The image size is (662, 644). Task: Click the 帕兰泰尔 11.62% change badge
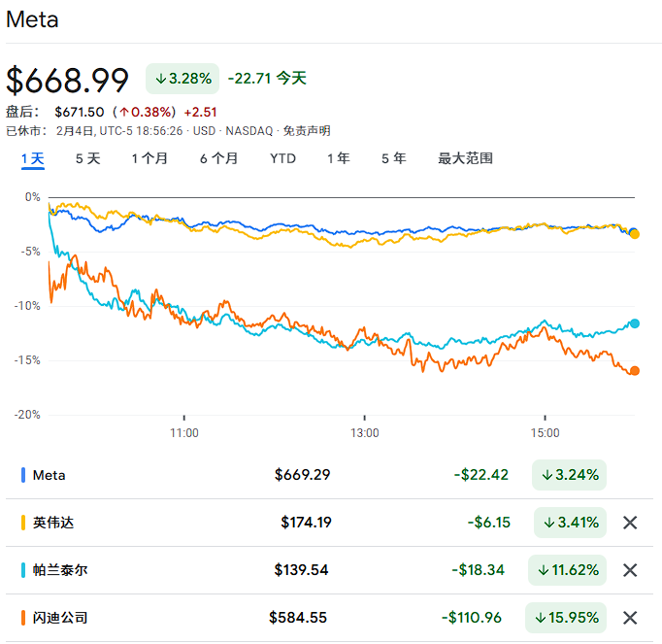(x=567, y=570)
